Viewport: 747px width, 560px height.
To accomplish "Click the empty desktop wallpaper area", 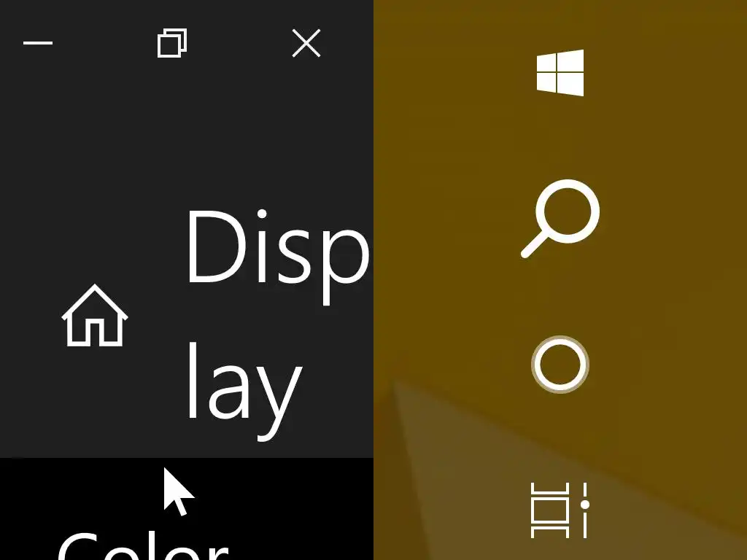I will [x=667, y=286].
